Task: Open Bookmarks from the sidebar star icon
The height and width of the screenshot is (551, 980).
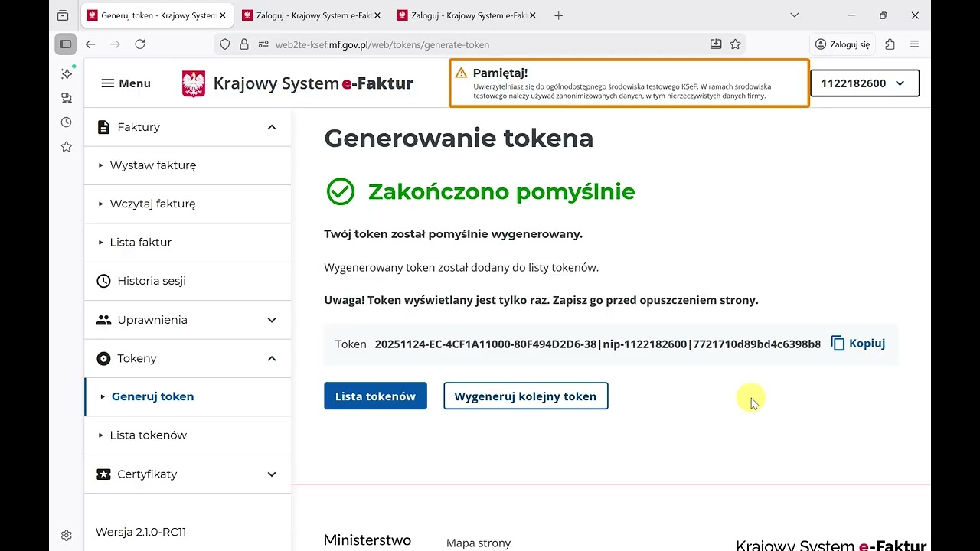Action: click(67, 146)
